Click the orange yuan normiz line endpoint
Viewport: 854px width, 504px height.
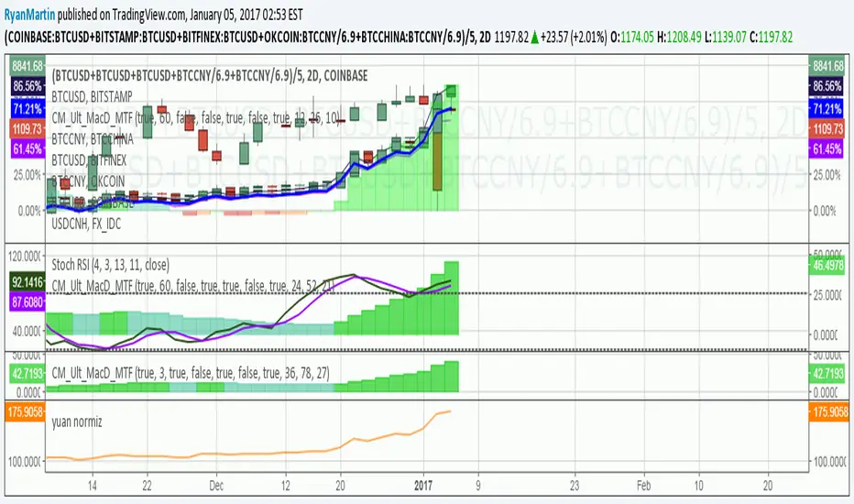pos(450,411)
